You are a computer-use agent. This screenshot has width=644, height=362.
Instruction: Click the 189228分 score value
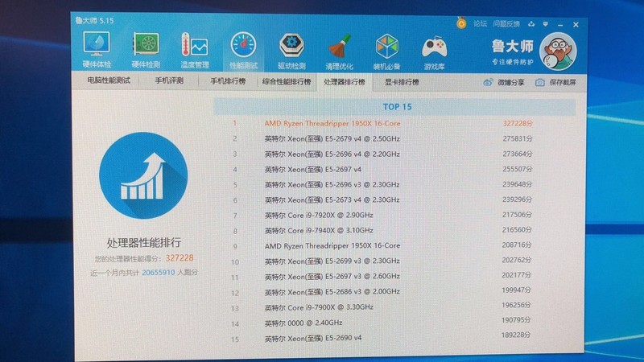pos(516,335)
